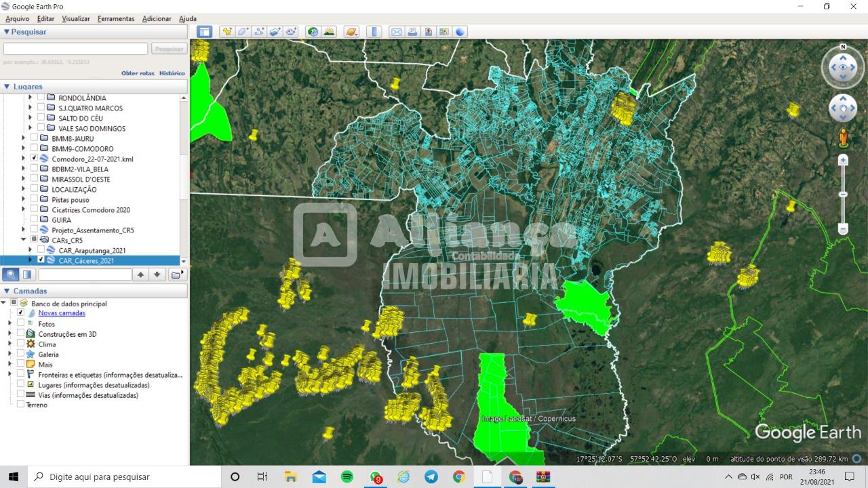Select the Add Path tool
The image size is (868, 488).
pos(259,31)
